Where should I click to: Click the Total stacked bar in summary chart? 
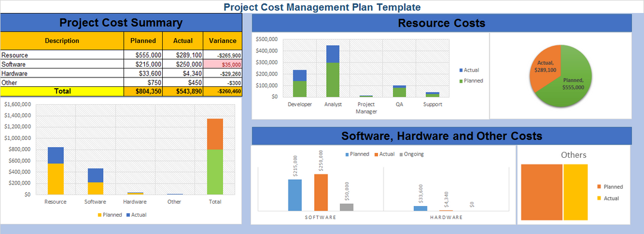coord(215,156)
